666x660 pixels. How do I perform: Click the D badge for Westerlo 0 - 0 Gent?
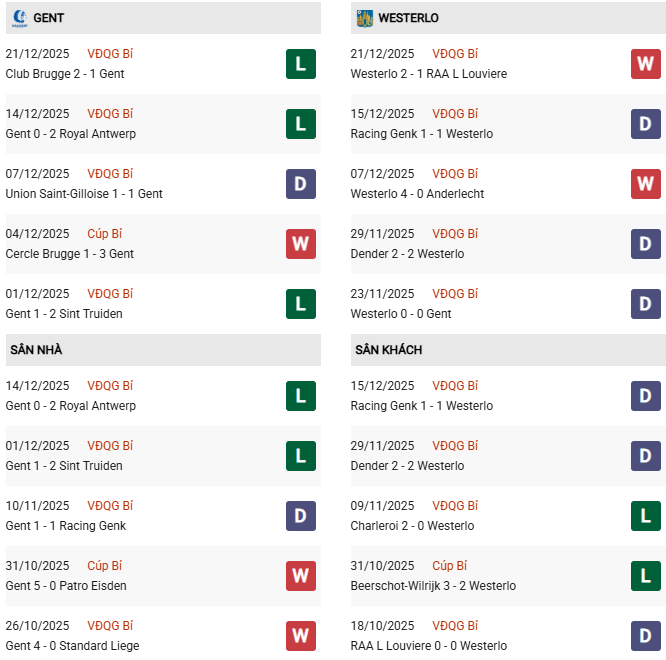[646, 304]
